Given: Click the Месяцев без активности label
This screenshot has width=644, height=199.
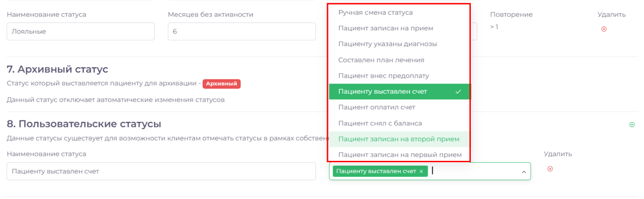Looking at the screenshot, I should (211, 14).
